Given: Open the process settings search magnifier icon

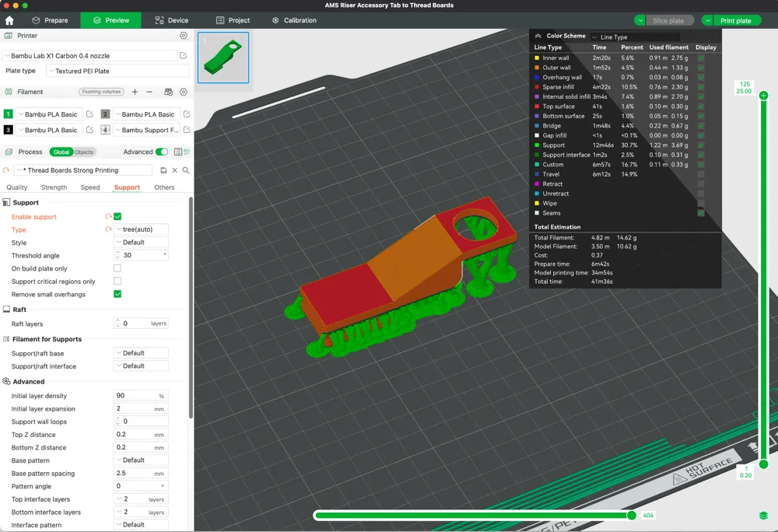Looking at the screenshot, I should click(185, 169).
